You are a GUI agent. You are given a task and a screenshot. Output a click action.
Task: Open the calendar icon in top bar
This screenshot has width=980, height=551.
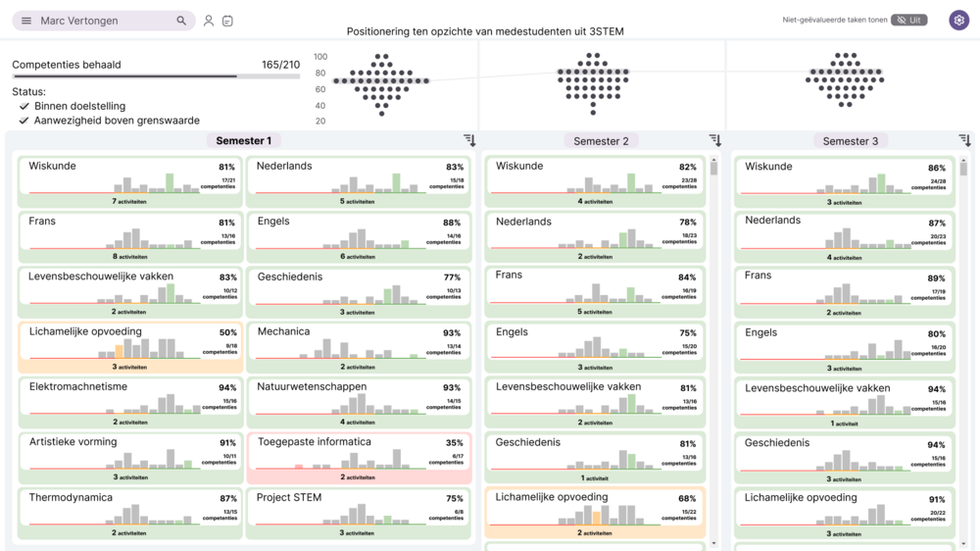(228, 21)
